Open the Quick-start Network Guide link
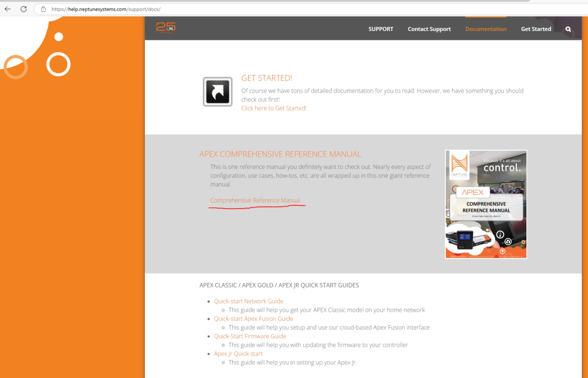The width and height of the screenshot is (588, 378). [x=248, y=301]
